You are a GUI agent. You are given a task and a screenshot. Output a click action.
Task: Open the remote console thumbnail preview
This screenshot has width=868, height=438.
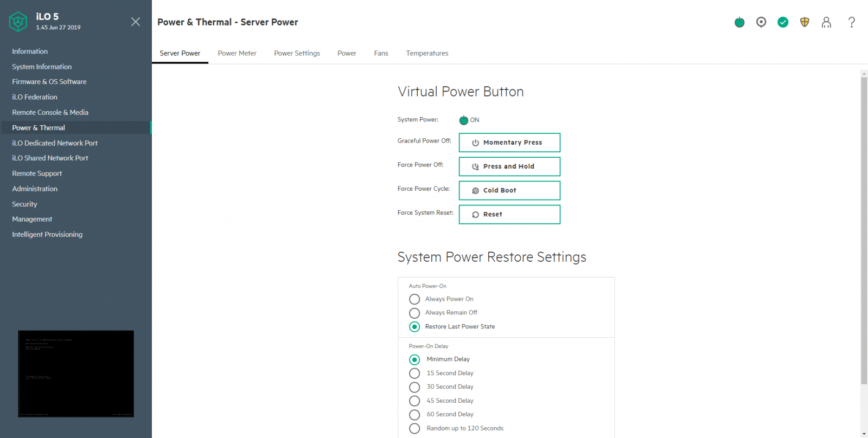(x=76, y=373)
